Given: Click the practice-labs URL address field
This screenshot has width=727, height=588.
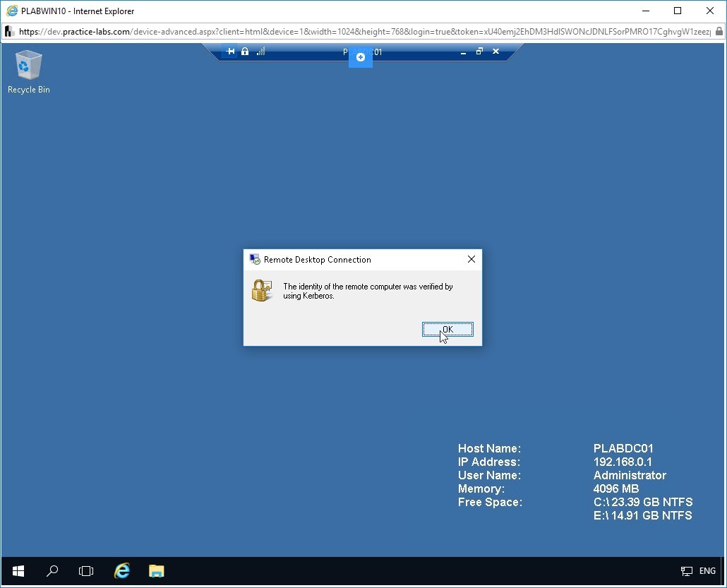Looking at the screenshot, I should coord(364,32).
